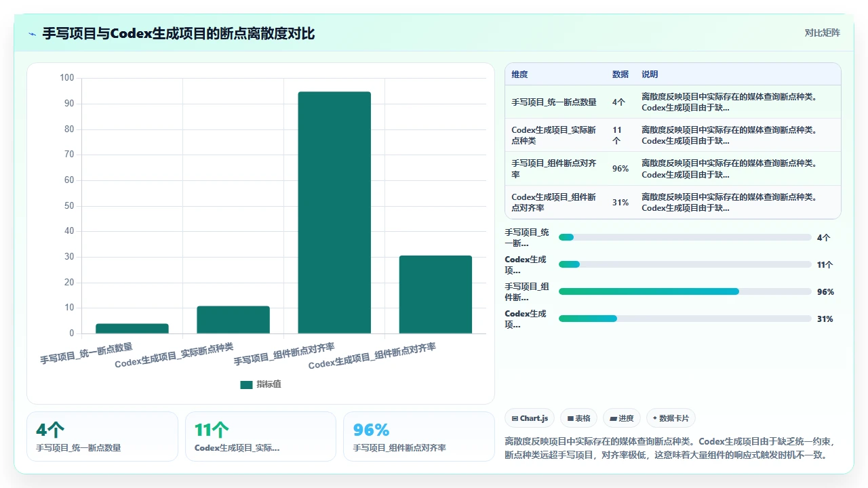
Task: Click the 100 y-axis label
Action: click(67, 78)
